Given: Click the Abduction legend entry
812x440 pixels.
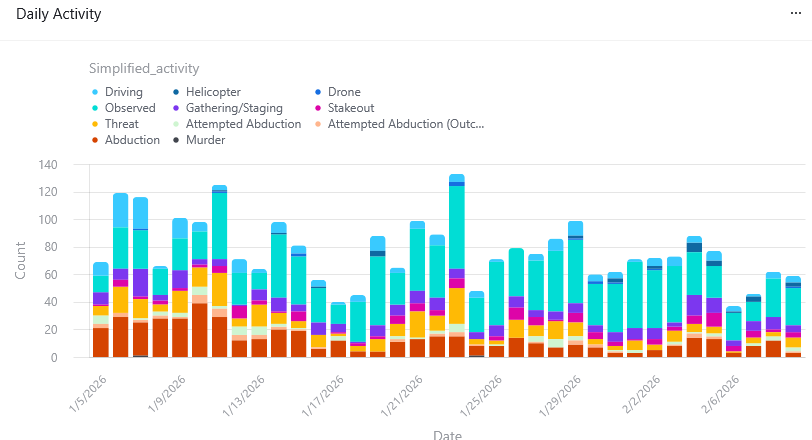Looking at the screenshot, I should click(x=132, y=140).
